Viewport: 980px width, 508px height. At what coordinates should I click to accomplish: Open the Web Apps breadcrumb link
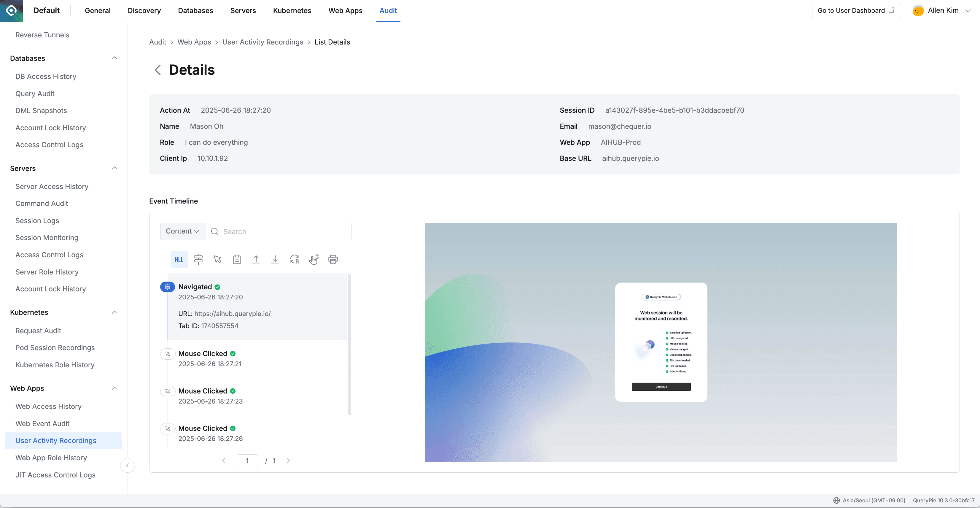194,42
